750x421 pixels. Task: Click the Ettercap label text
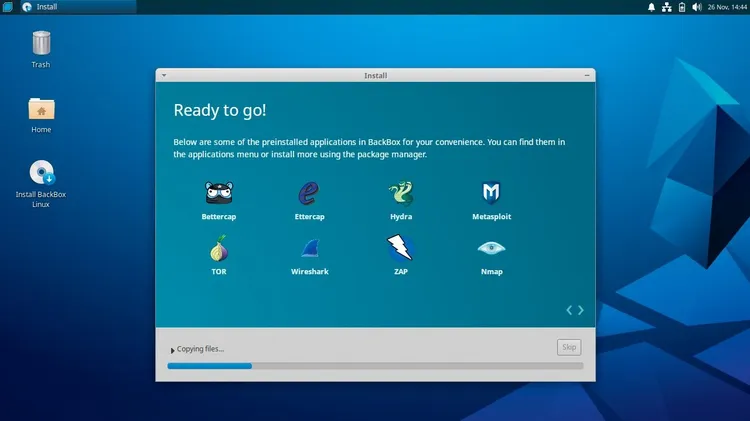pyautogui.click(x=309, y=217)
